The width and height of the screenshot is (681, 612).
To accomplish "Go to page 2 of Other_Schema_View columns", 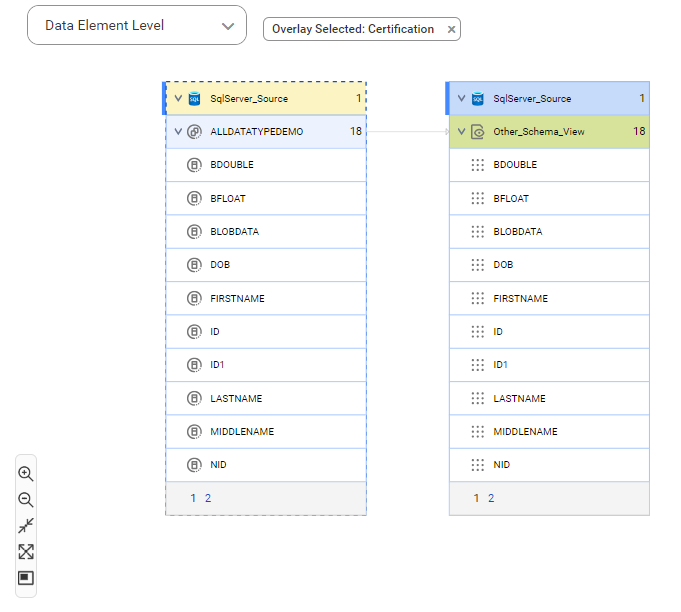I will click(491, 498).
